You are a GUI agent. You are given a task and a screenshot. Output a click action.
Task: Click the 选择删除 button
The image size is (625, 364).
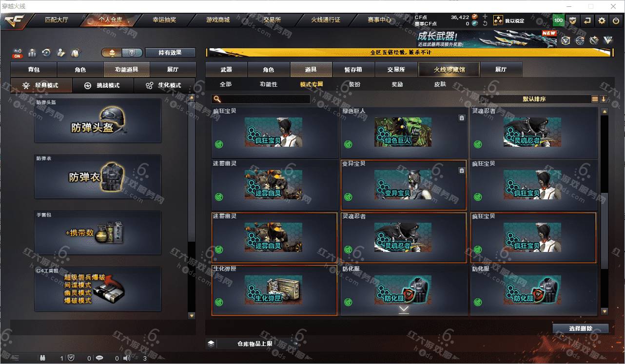[x=581, y=328]
